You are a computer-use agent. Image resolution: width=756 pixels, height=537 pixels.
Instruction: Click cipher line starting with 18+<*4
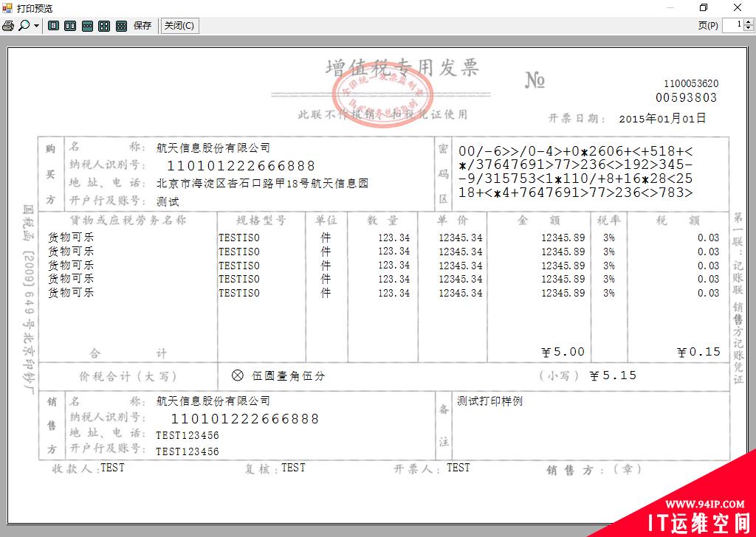pos(575,193)
